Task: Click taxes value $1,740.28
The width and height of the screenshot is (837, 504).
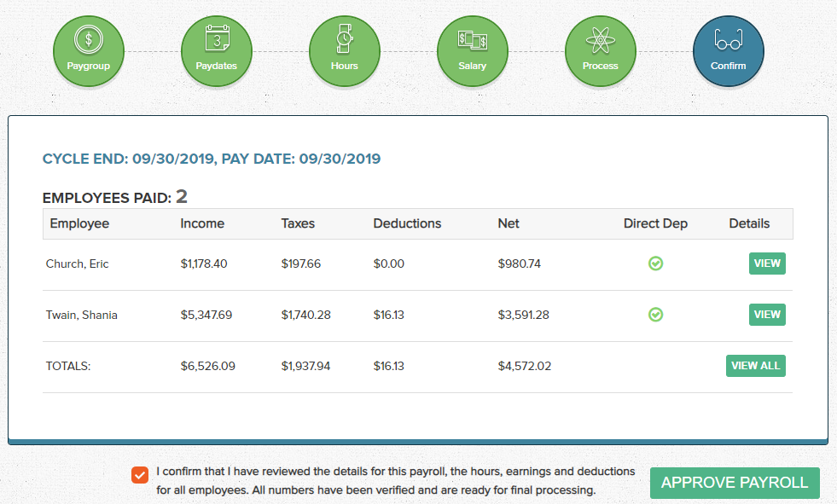Action: 305,315
